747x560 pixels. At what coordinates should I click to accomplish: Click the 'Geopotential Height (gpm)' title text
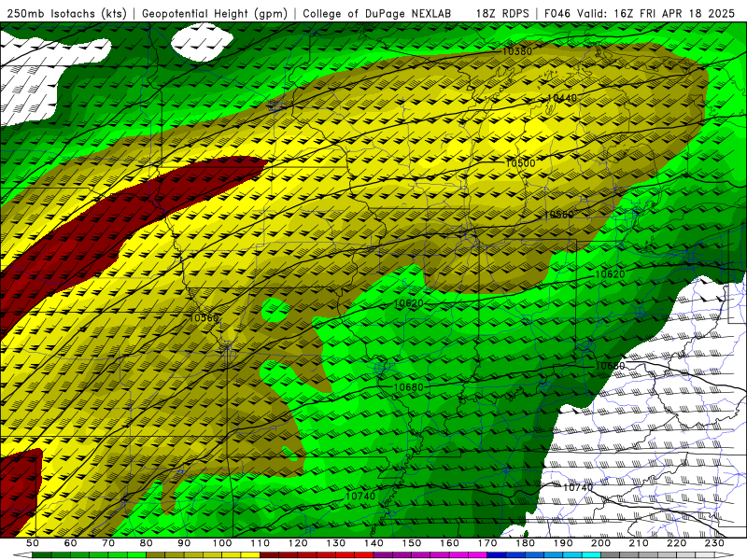pos(215,13)
